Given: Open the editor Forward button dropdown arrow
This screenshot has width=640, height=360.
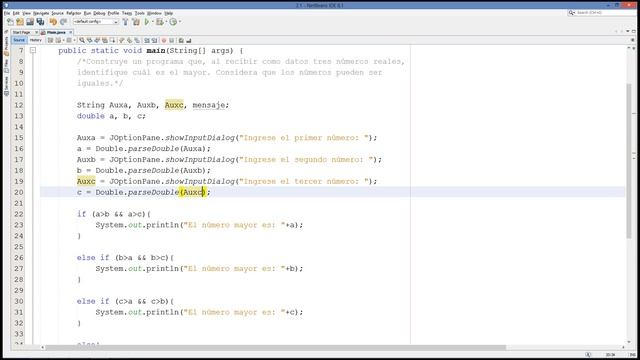Looking at the screenshot, I should (x=75, y=40).
